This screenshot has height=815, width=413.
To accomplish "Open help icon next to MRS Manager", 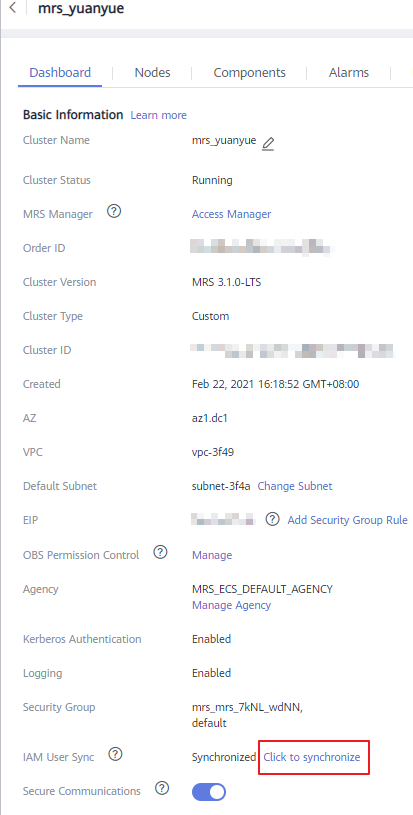I will pos(114,212).
